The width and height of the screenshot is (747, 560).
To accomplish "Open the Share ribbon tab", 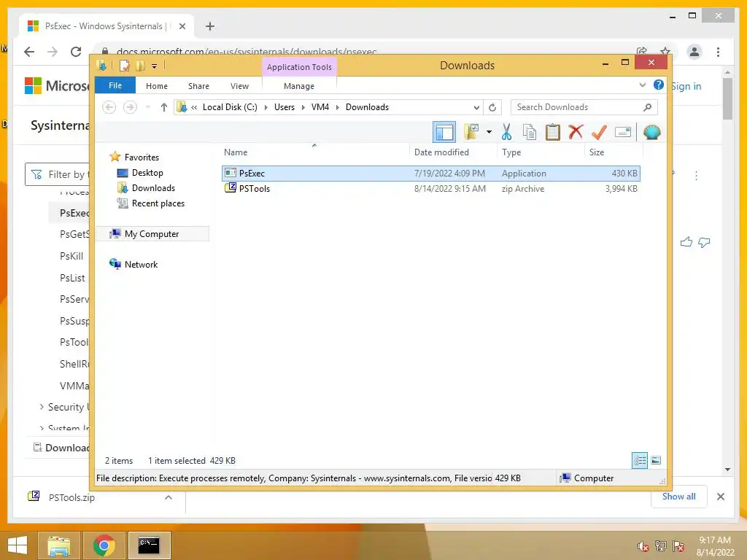I will 198,86.
